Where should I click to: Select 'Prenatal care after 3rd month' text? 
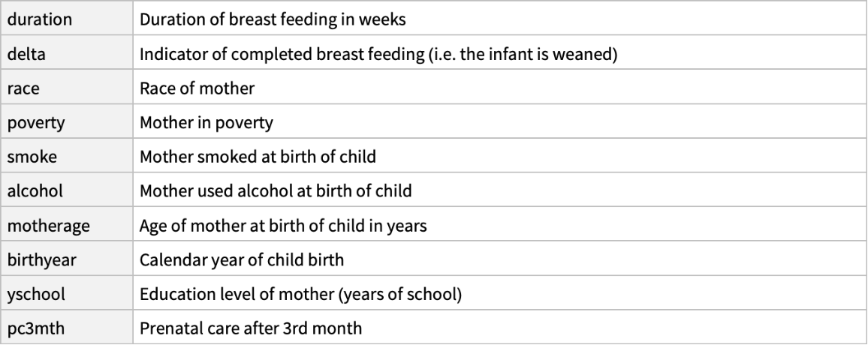[x=251, y=328]
